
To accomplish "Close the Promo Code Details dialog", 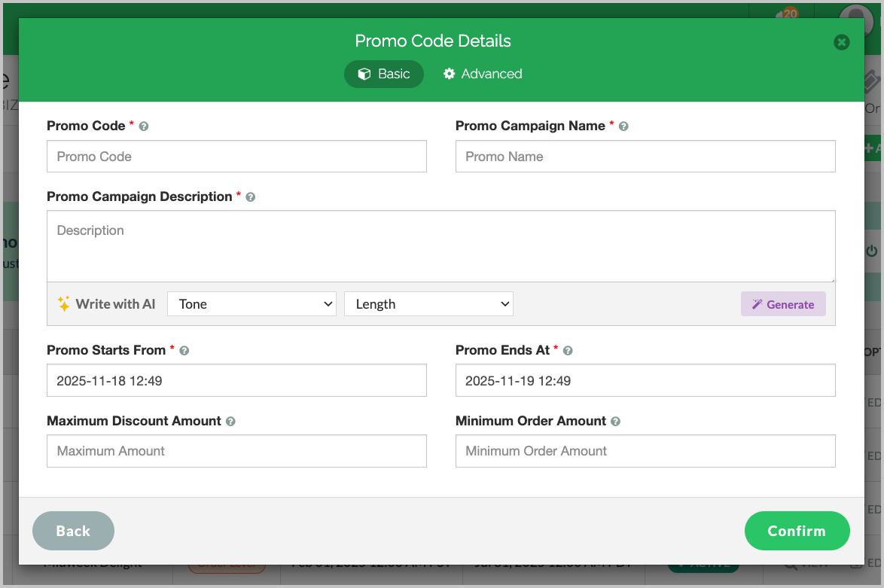I will click(842, 42).
